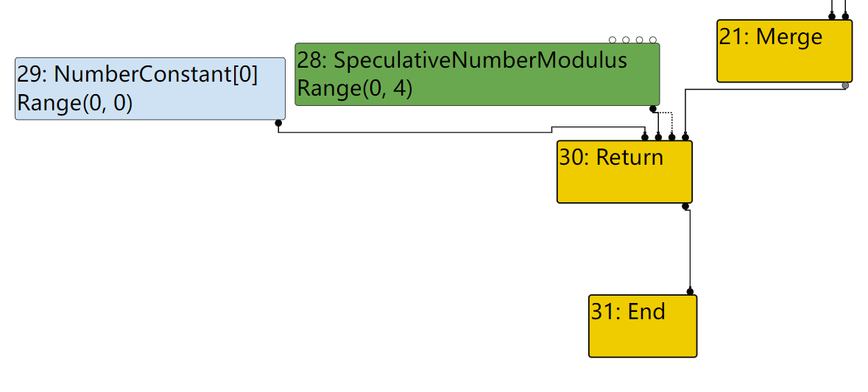Click leftmost input port of Return node
This screenshot has height=392, width=868.
(645, 137)
